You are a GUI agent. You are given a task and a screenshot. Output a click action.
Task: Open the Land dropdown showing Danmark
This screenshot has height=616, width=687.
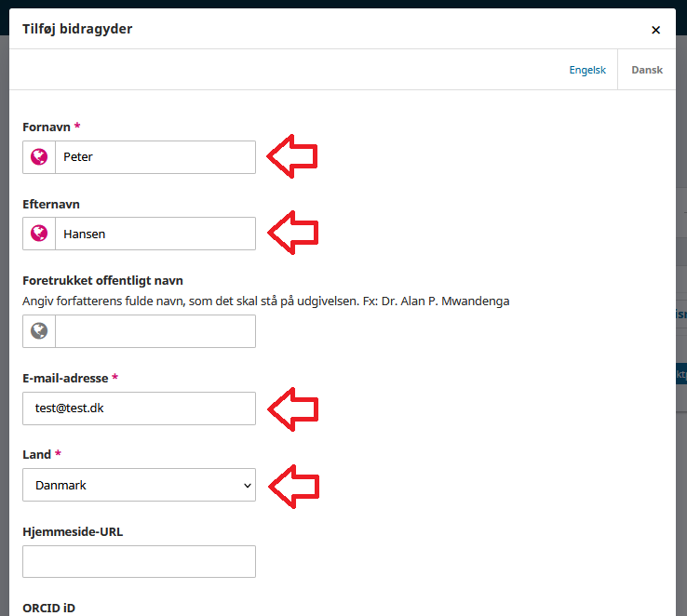[x=139, y=485]
